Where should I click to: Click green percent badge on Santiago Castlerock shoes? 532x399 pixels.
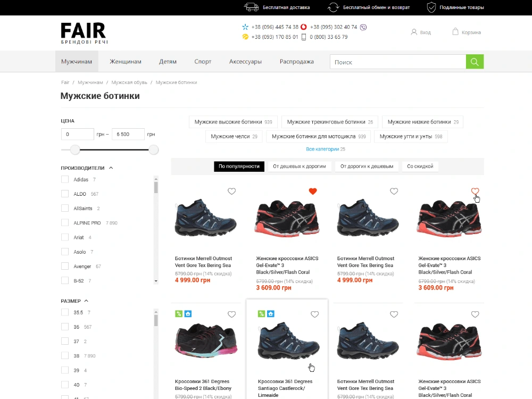point(261,314)
